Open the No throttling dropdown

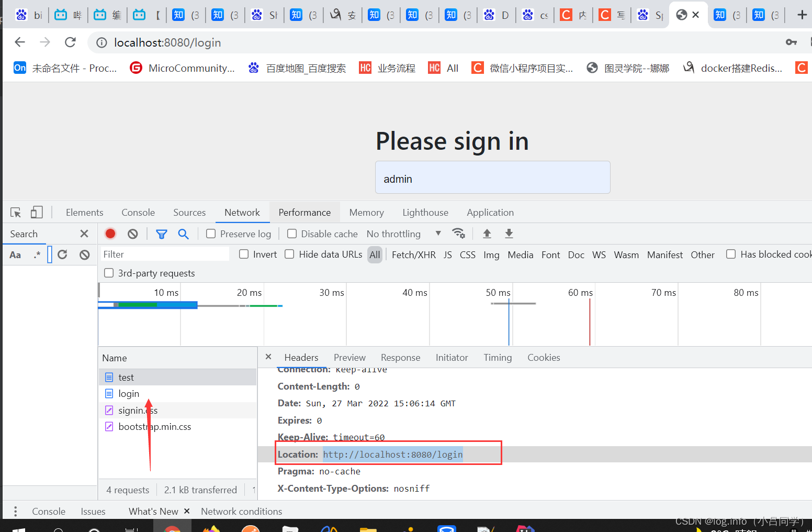(x=404, y=234)
